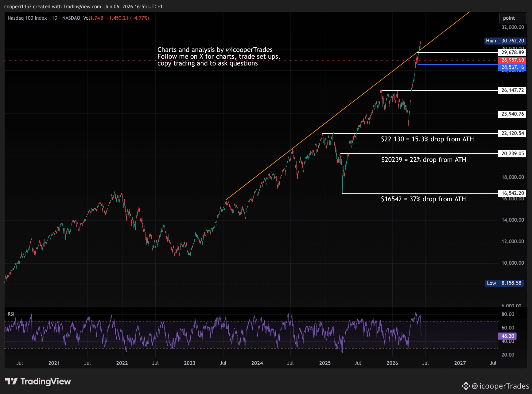Image resolution: width=532 pixels, height=394 pixels.
Task: Click the 'cooperi1357 created with TradingView.com' caption
Action: point(83,6)
